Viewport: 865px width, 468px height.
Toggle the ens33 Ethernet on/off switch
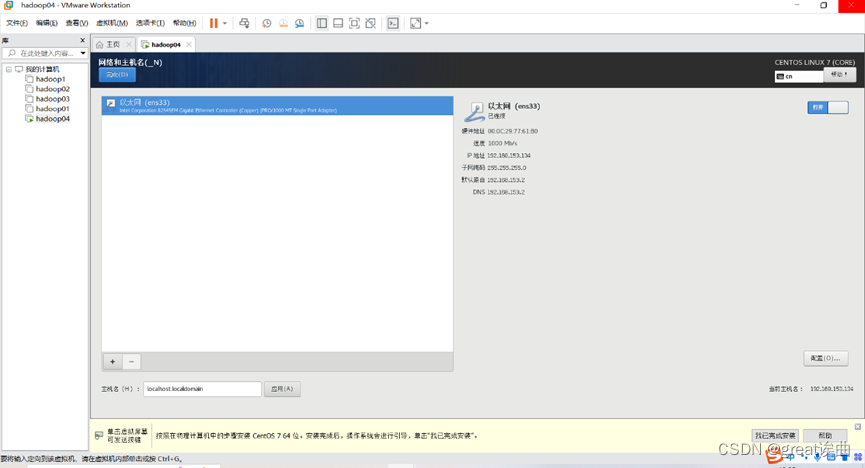tap(827, 107)
